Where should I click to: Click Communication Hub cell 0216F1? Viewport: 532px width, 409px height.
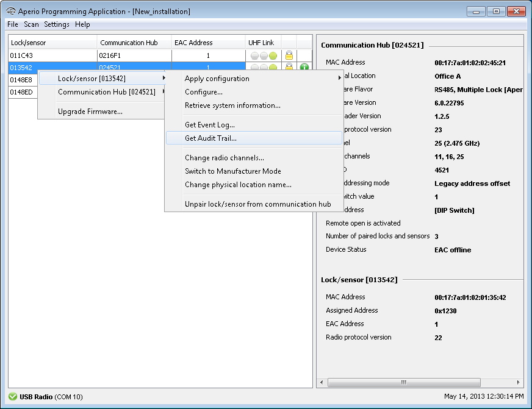click(134, 55)
